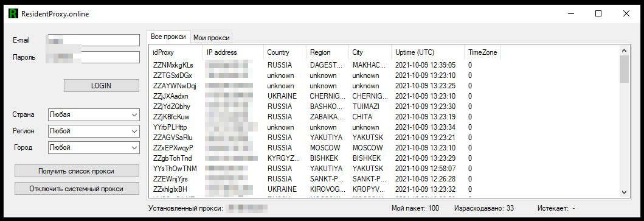
Task: Click into the Пароль password field
Action: click(94, 57)
